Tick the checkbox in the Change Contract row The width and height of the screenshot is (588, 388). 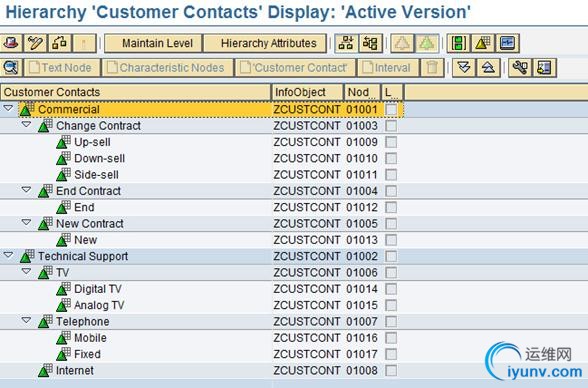tap(391, 126)
